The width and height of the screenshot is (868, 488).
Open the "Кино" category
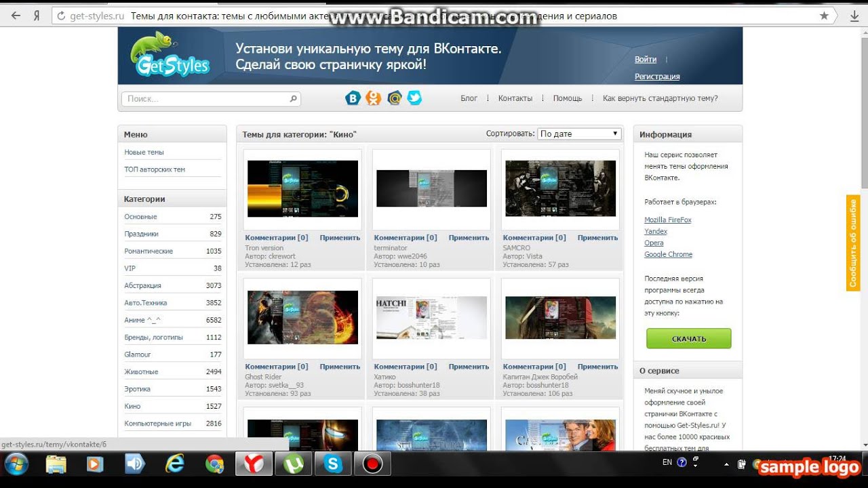pyautogui.click(x=132, y=406)
